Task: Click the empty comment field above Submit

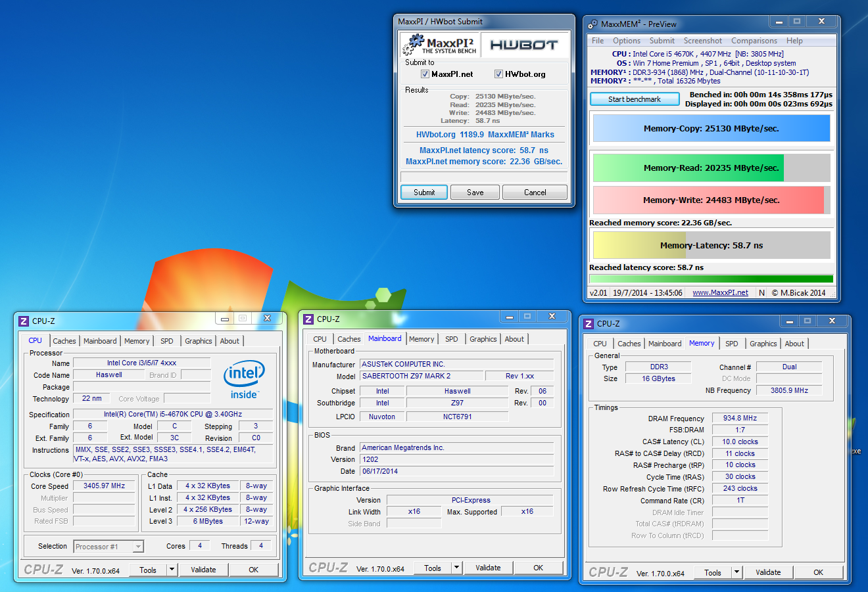Action: point(483,177)
